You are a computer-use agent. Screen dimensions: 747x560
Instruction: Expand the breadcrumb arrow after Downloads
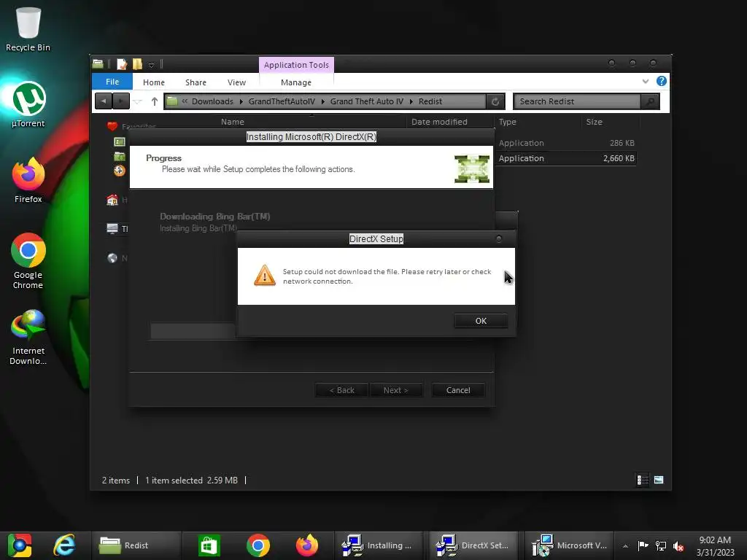pos(241,101)
